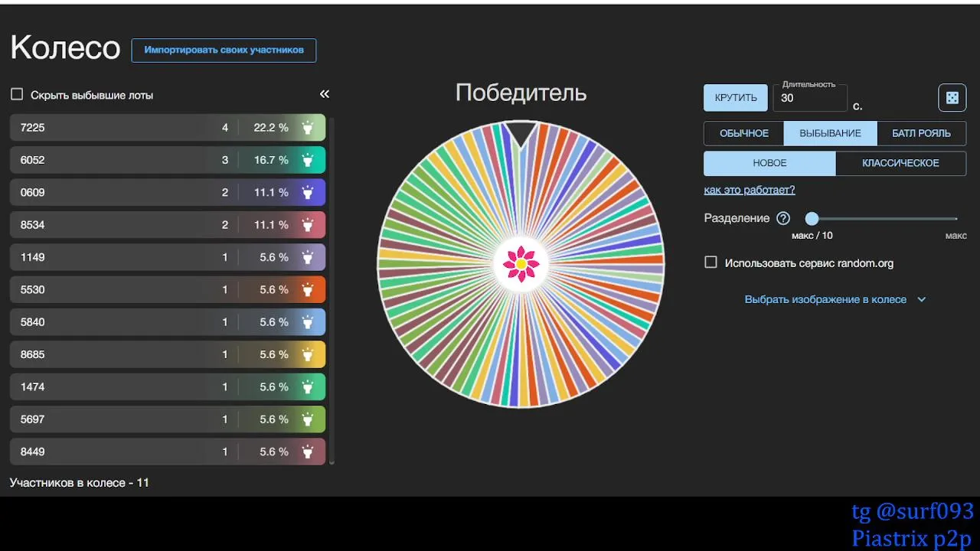
Task: Click lot name 8449
Action: click(x=33, y=452)
